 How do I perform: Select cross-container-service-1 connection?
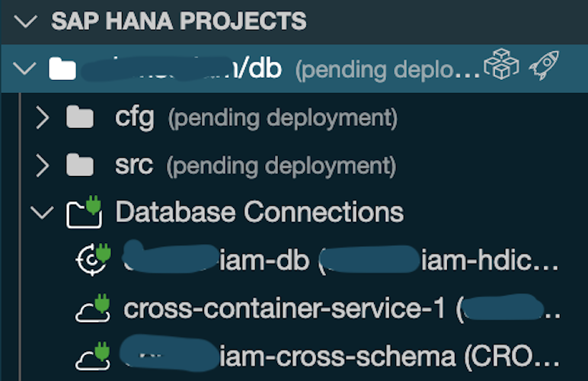click(342, 309)
